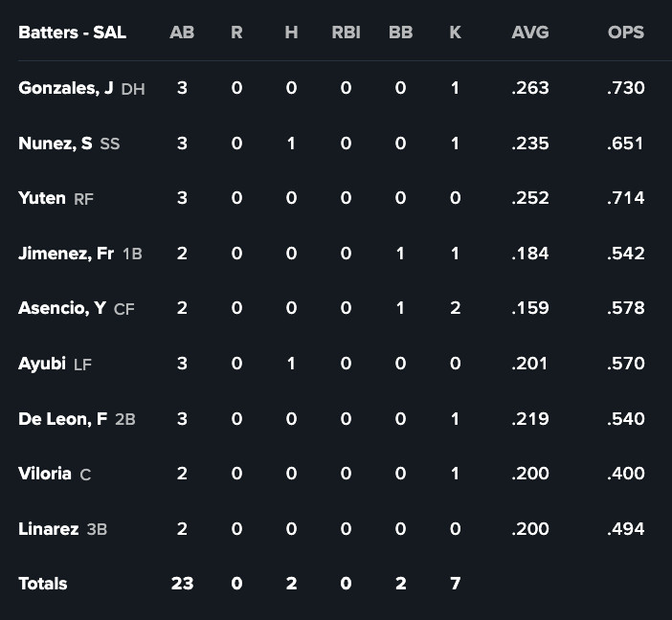Open Asencio, Y player page
The width and height of the screenshot is (672, 620).
coord(61,308)
